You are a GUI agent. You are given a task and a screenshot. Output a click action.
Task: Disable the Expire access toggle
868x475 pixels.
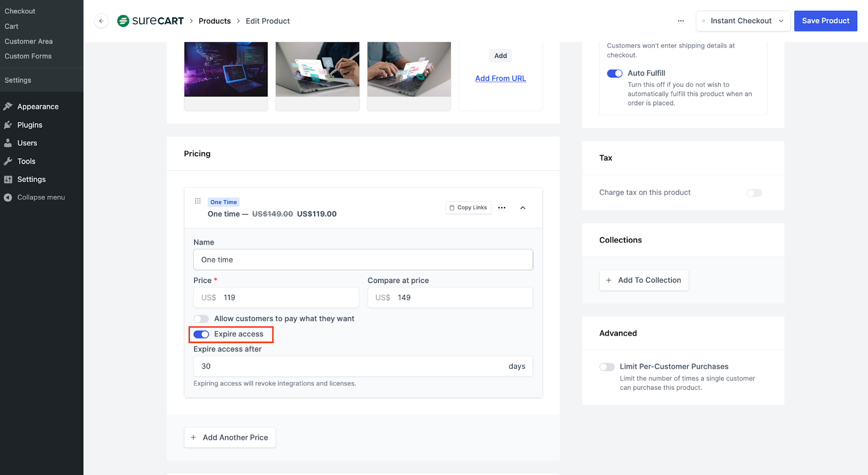(201, 335)
